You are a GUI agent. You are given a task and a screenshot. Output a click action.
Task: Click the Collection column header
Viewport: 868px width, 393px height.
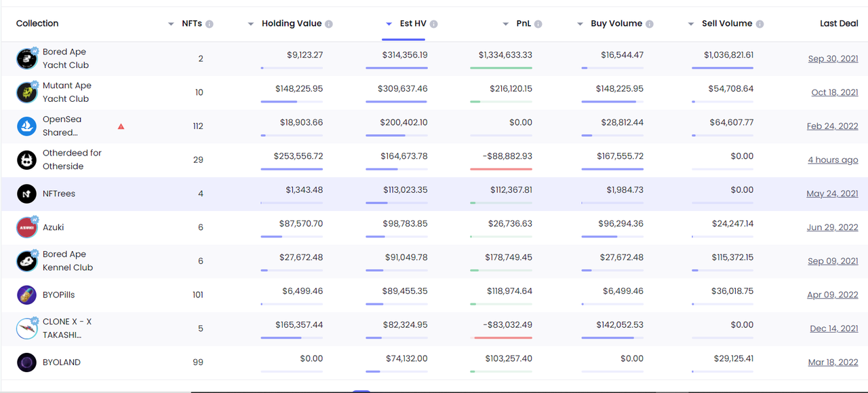(37, 24)
